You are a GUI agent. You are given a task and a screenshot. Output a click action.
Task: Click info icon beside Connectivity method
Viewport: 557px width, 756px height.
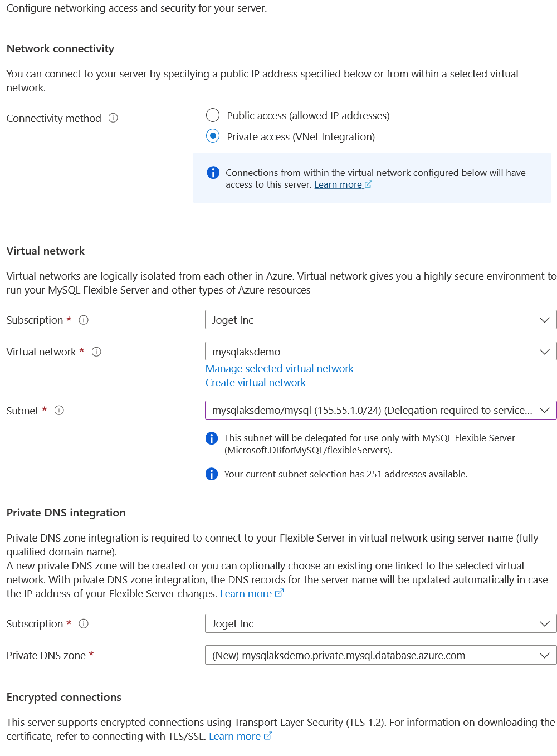(113, 118)
